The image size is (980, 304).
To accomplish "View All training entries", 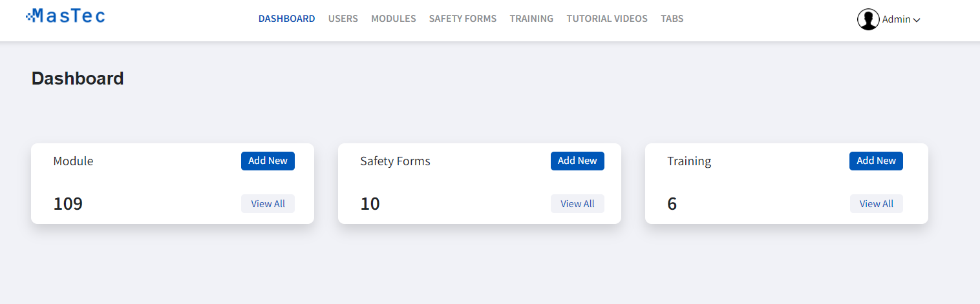I will (x=876, y=204).
